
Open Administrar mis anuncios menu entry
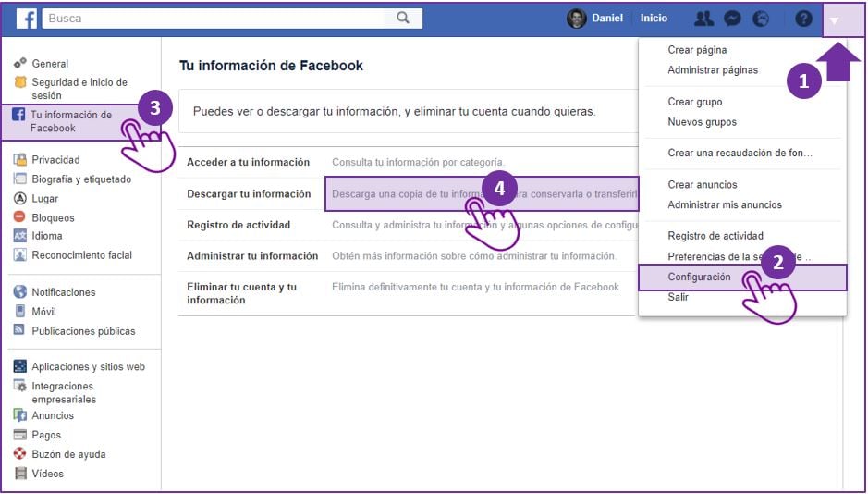click(725, 204)
